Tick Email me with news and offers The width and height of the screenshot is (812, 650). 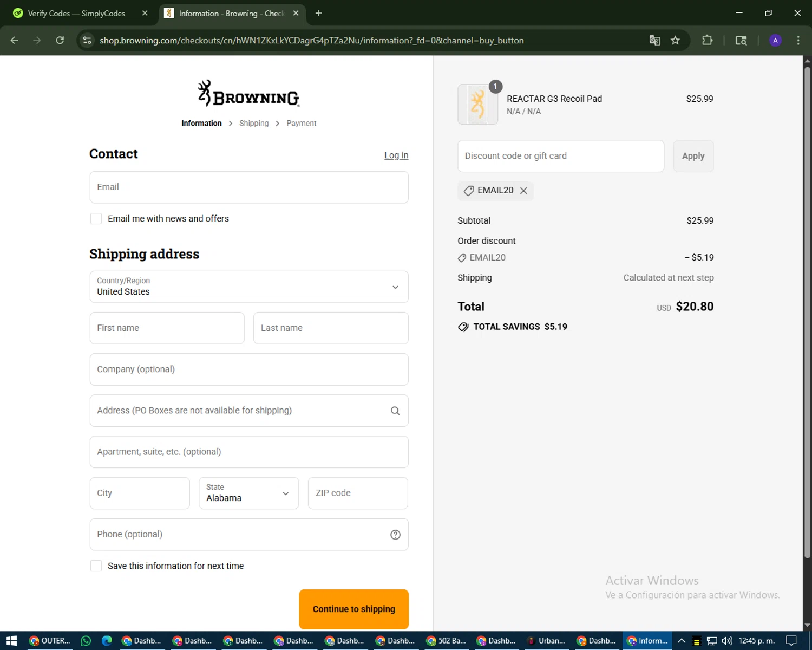click(x=96, y=219)
